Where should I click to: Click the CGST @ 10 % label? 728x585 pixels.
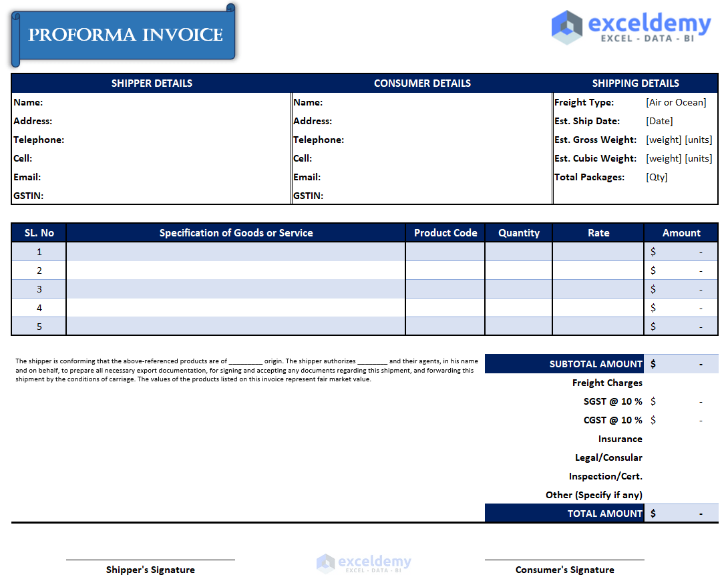(613, 420)
